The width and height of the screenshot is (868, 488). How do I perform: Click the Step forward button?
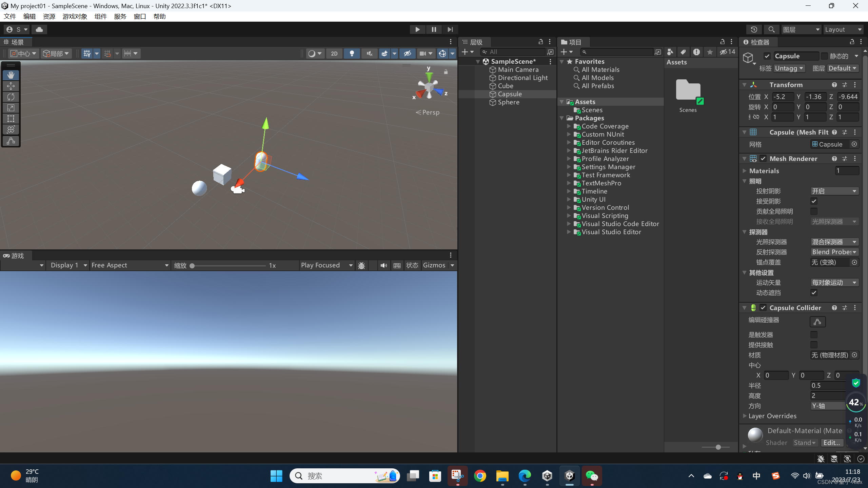tap(450, 29)
